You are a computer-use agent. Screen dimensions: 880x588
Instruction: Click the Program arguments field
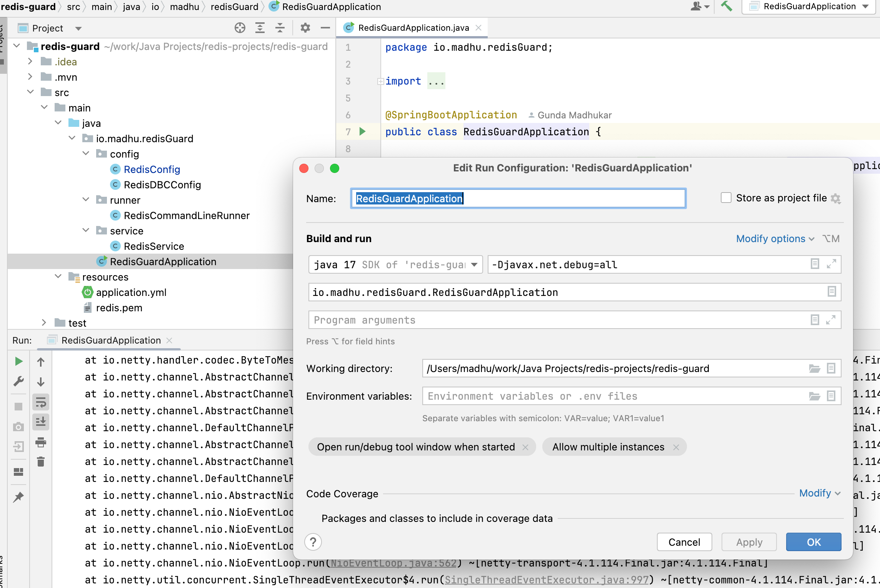coord(575,320)
